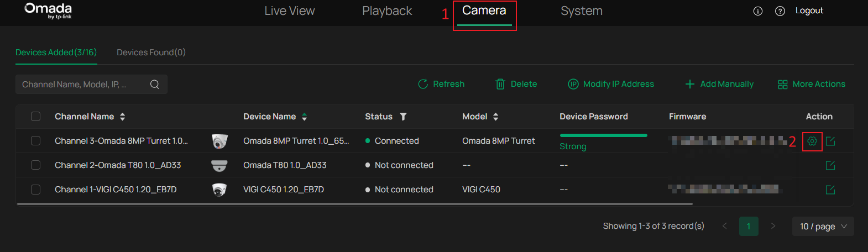Select checkbox for Channel 3-Omada 8MP Turret

coord(36,141)
